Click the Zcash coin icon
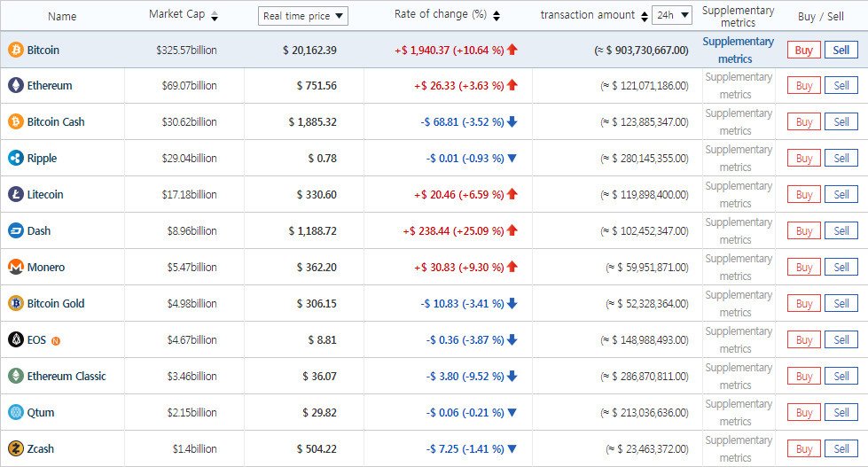Image resolution: width=868 pixels, height=467 pixels. click(16, 449)
